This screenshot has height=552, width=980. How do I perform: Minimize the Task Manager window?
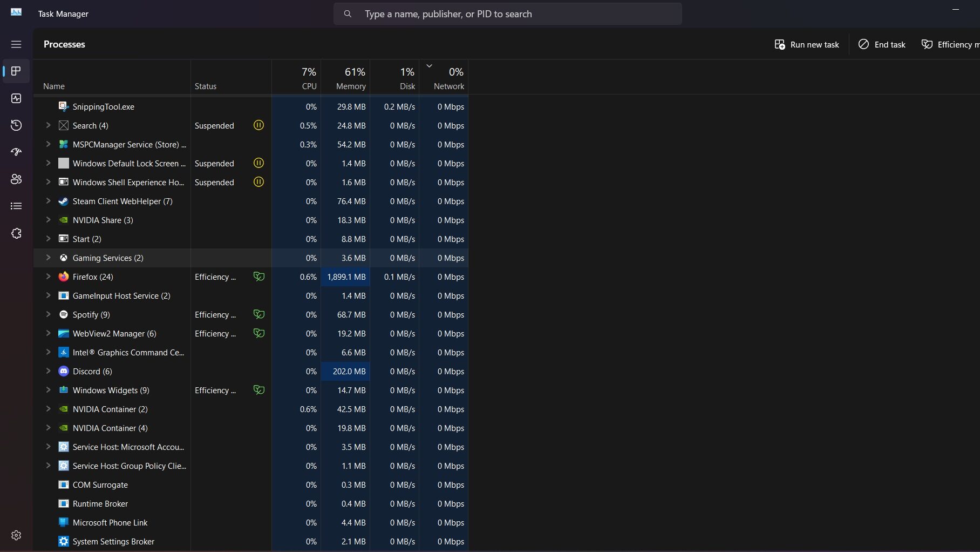click(x=956, y=10)
